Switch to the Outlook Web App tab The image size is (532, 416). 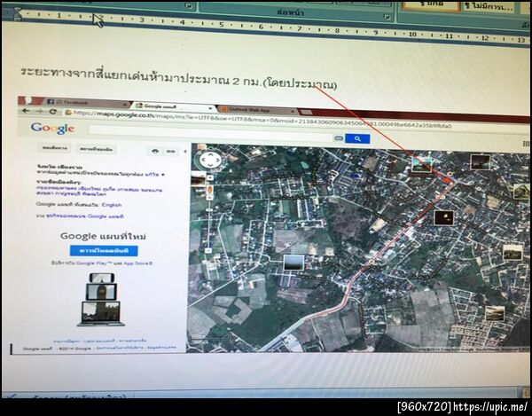[x=258, y=110]
